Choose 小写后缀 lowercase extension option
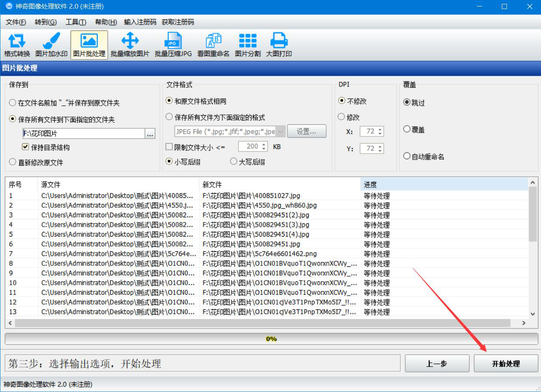Viewport: 541px width, 392px height. 183,162
